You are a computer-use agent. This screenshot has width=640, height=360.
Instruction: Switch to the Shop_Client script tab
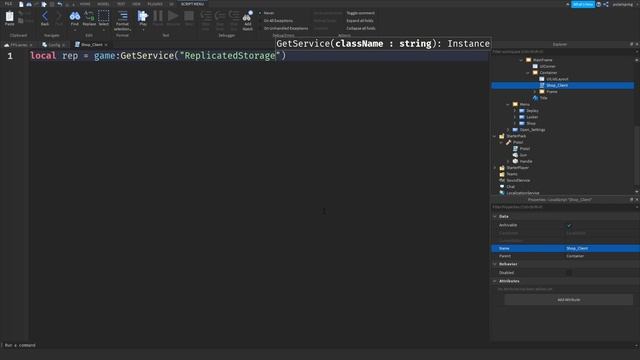pos(91,44)
